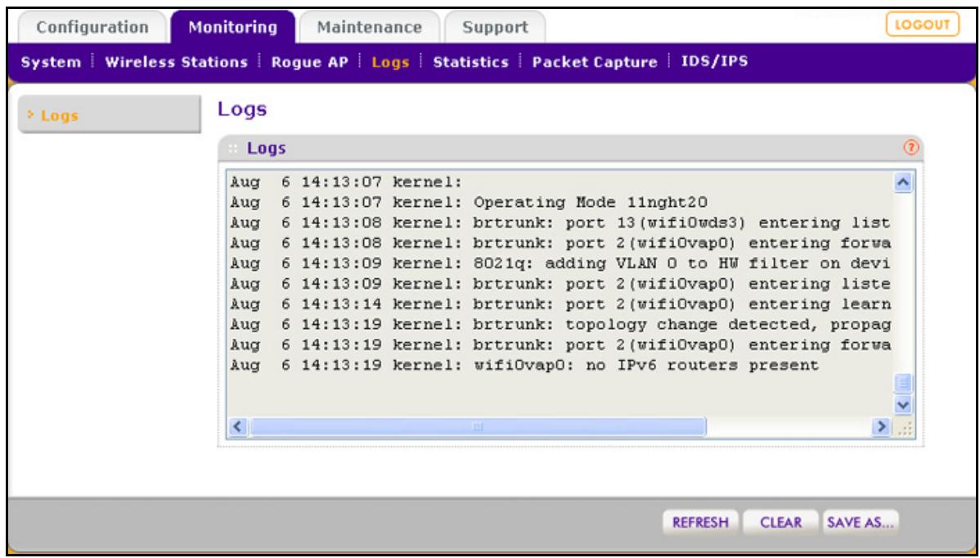Click the 'topology change detected' log line
Viewport: 980px width, 558px height.
(x=560, y=325)
